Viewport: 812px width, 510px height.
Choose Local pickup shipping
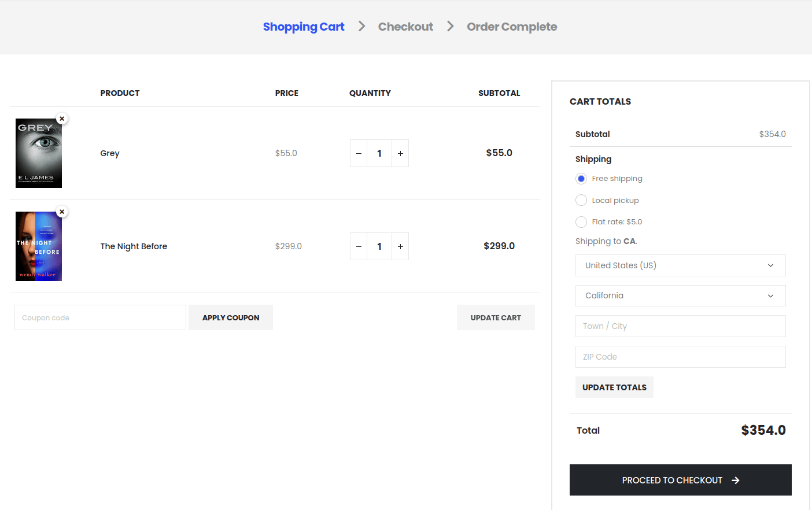[581, 200]
